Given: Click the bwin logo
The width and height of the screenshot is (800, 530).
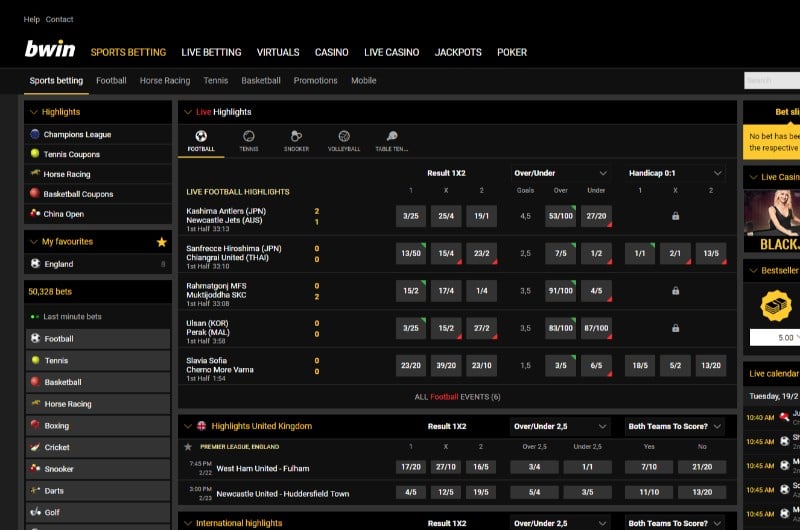Looking at the screenshot, I should click(50, 49).
